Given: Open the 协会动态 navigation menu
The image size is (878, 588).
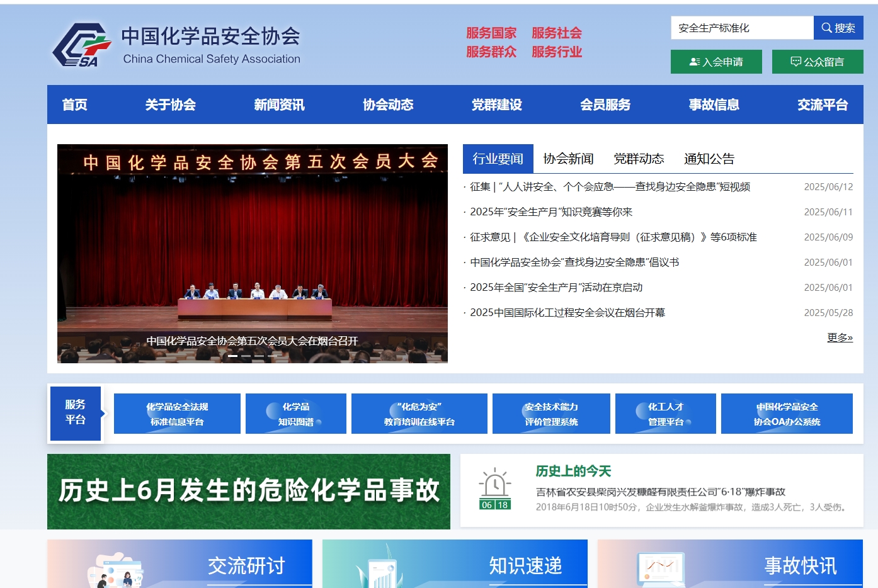Looking at the screenshot, I should coord(389,105).
